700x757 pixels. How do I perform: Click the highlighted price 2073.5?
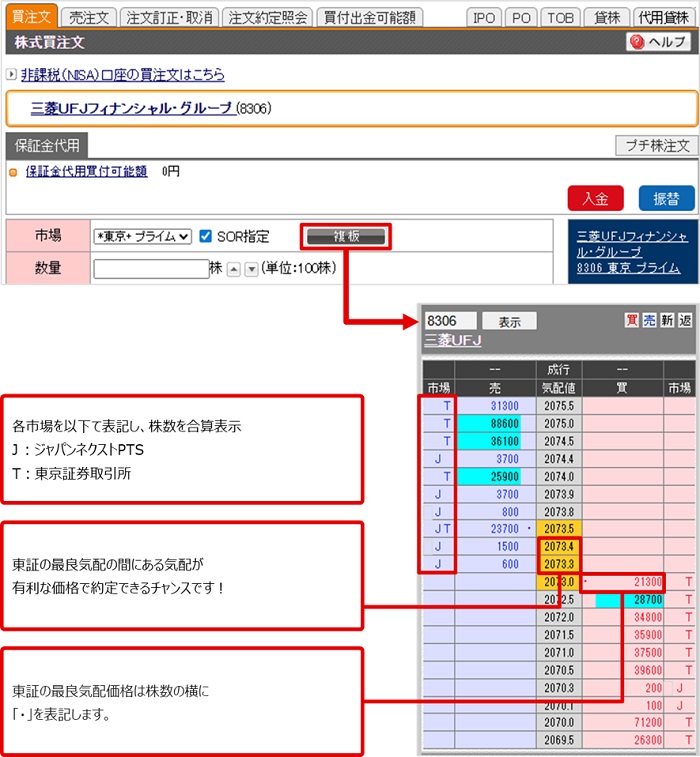[559, 529]
